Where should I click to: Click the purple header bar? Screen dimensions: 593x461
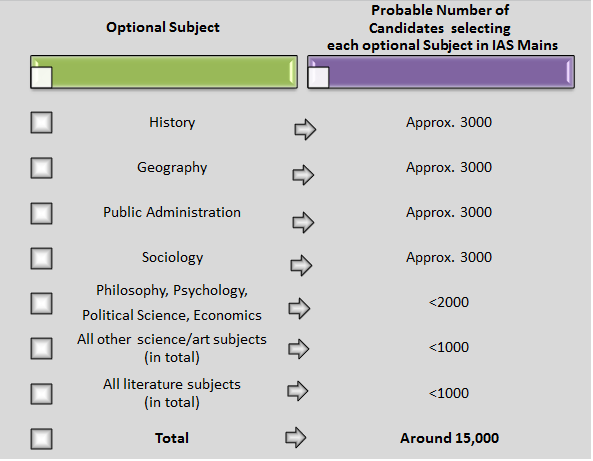441,72
